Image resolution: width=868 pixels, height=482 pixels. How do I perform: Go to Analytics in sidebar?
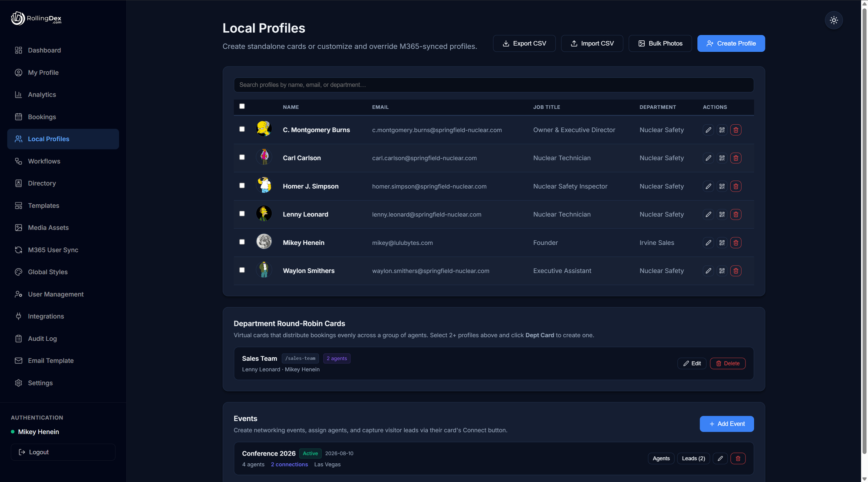tap(63, 95)
